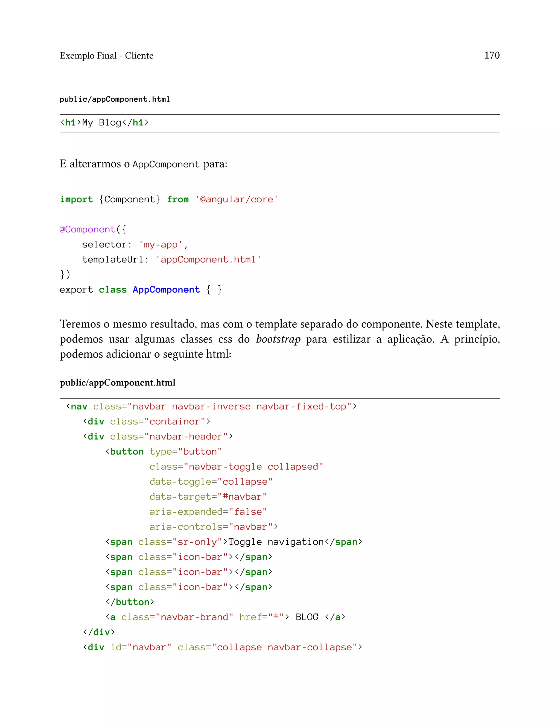Click the '</button>' closing tag line
The height and width of the screenshot is (728, 560).
click(130, 602)
